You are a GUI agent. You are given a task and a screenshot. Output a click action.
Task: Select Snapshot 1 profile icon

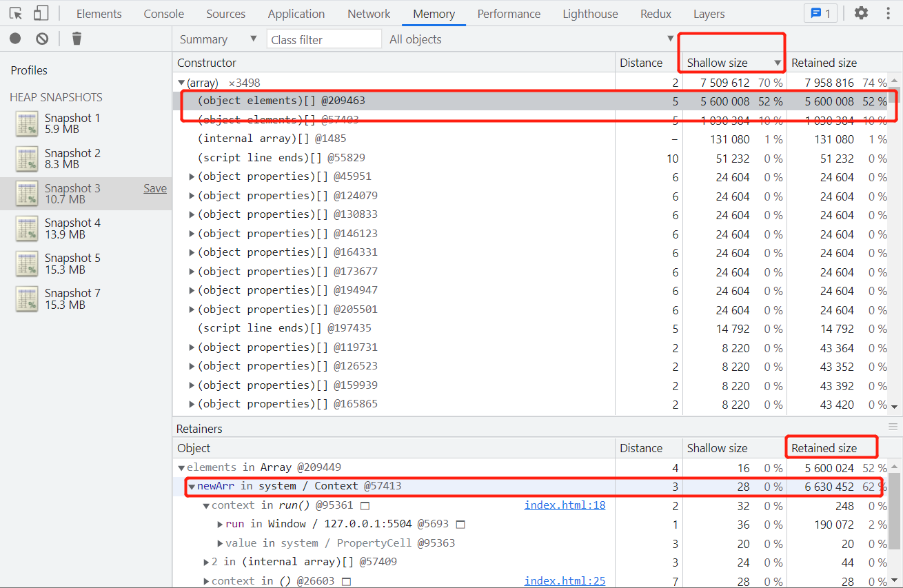click(x=27, y=124)
